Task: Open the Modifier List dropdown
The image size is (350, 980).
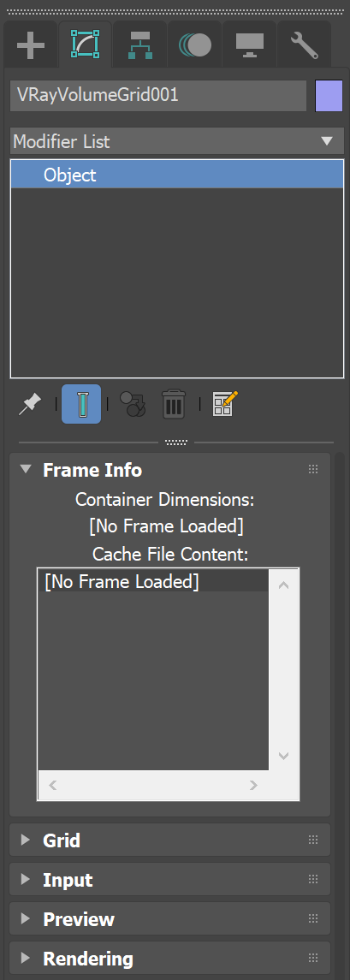Action: tap(177, 141)
